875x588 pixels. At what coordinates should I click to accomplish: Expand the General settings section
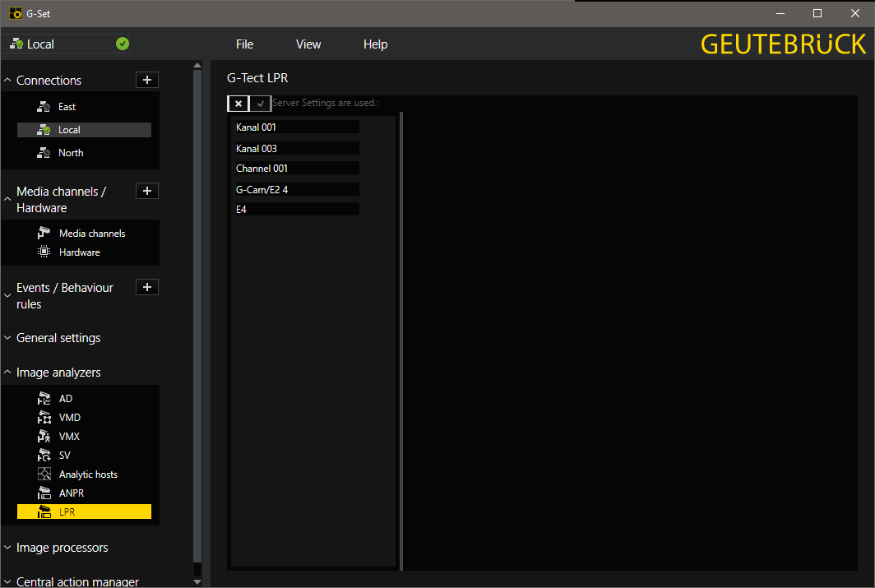[7, 337]
